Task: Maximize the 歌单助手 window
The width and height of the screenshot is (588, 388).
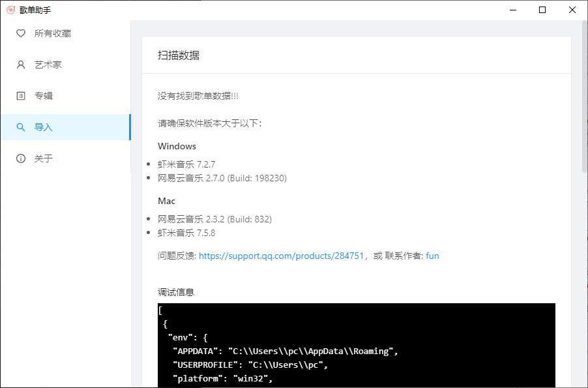Action: click(x=542, y=10)
